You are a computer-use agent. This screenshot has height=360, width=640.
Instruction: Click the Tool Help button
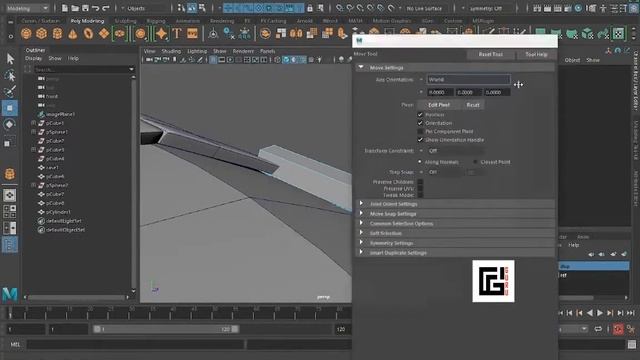coord(536,54)
